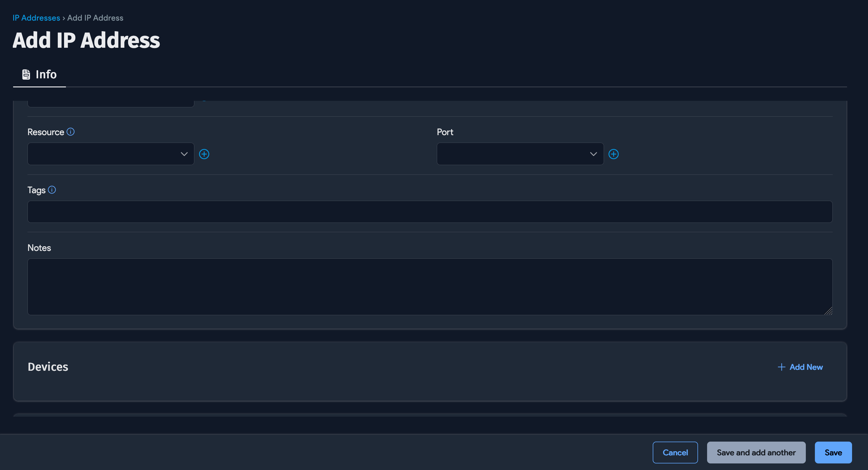Screen dimensions: 868x470
Task: Click the Cancel button
Action: click(x=675, y=452)
